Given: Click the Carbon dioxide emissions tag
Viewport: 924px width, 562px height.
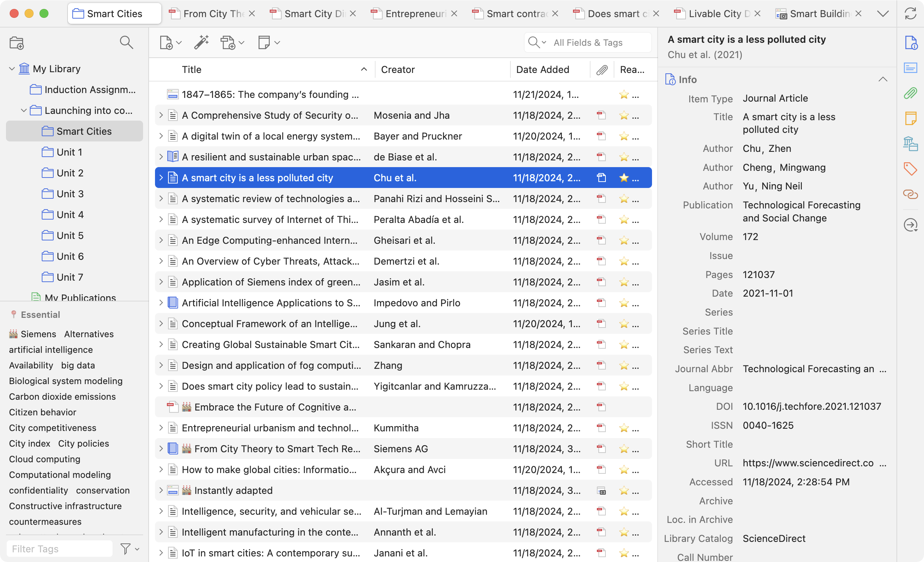Looking at the screenshot, I should [x=62, y=396].
